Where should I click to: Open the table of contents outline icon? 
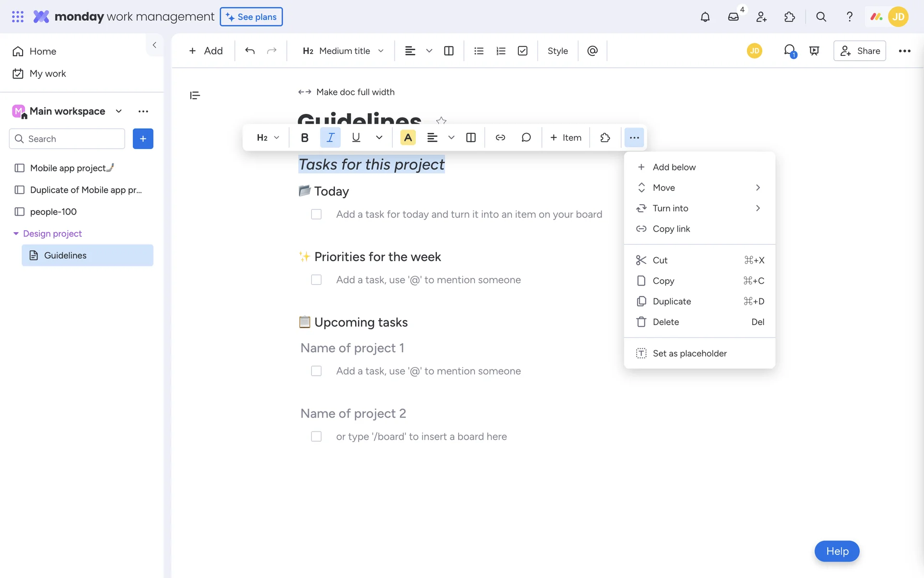(x=195, y=95)
